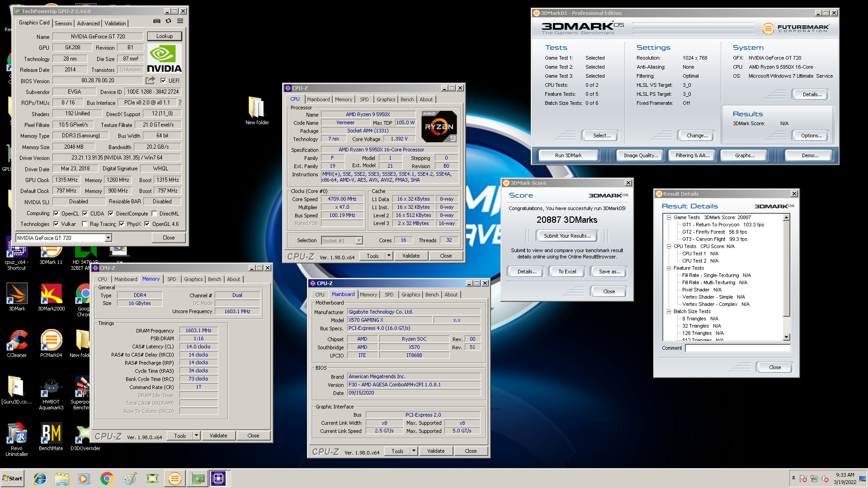Viewport: 868px width, 488px height.
Task: Select the HWBOT Aquamark3 desktop shortcut
Action: pyautogui.click(x=51, y=393)
